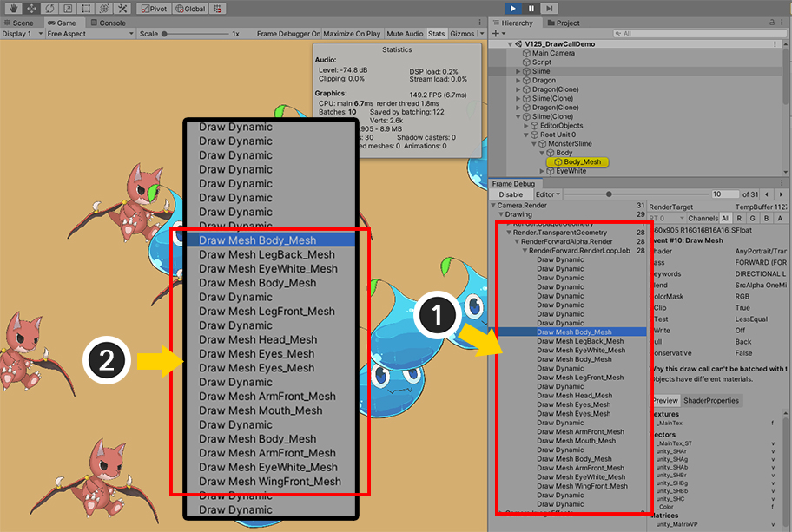Click the cube icon beside EditorObjects
792x532 pixels.
534,126
